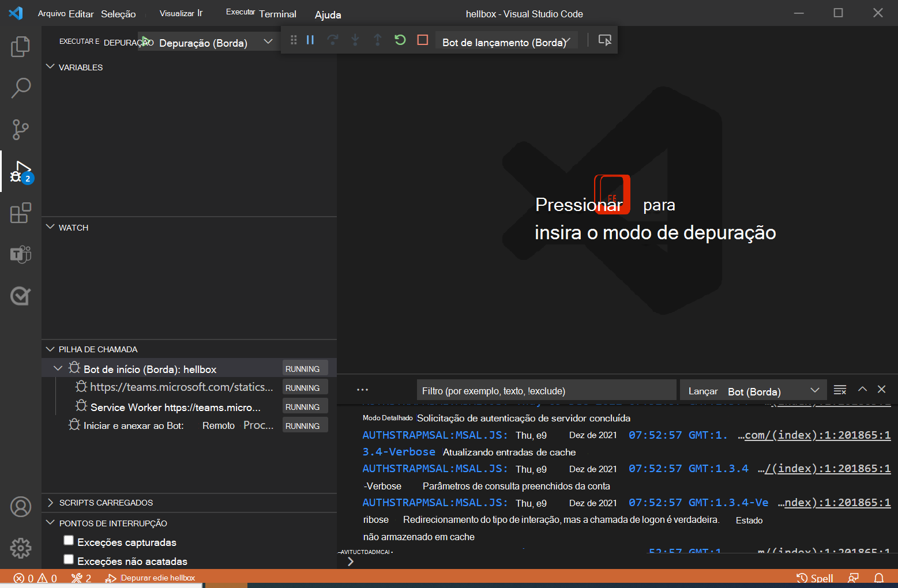Toggle Exceções capturadas checkbox
Image resolution: width=898 pixels, height=588 pixels.
[69, 541]
